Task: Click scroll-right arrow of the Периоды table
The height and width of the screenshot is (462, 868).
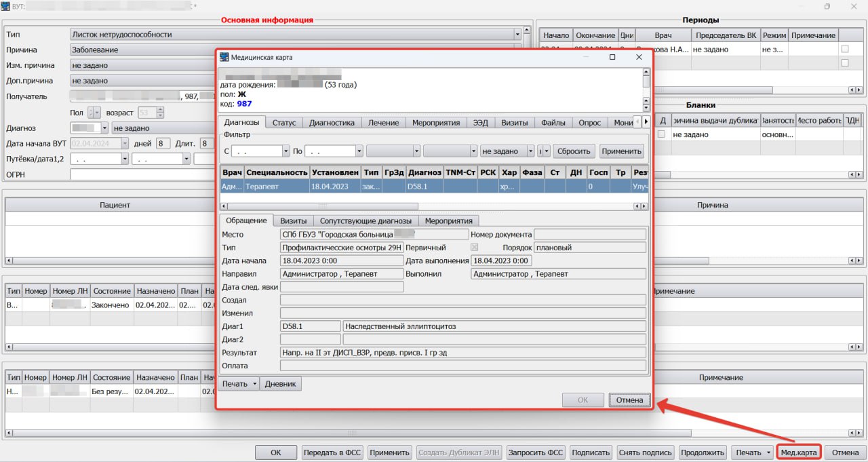Action: coord(860,90)
